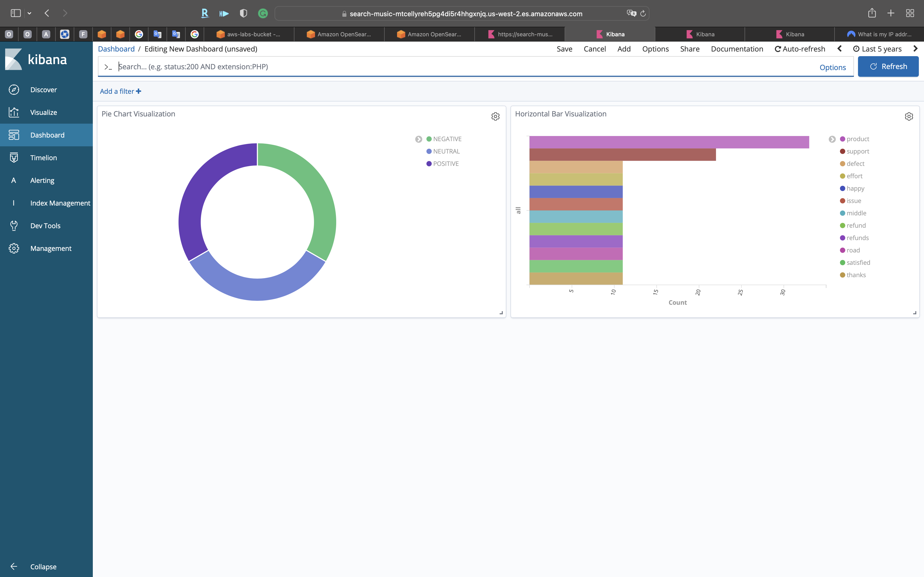This screenshot has width=924, height=577.
Task: Toggle NEGATIVE series in pie legend
Action: (447, 139)
